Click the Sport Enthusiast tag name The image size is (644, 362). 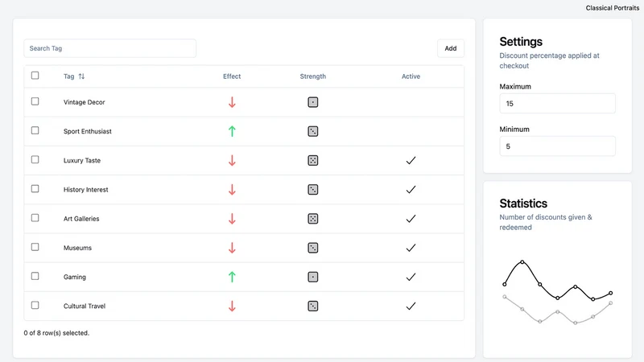(88, 131)
